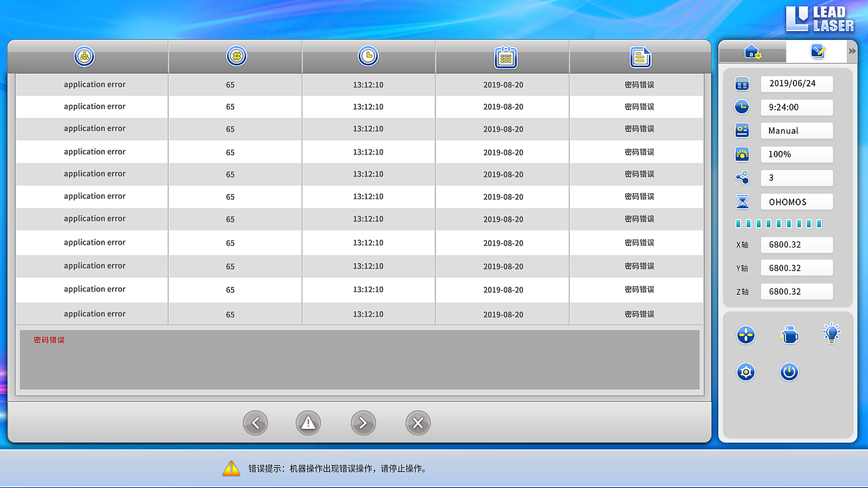Select the Y轴 value field

pyautogui.click(x=797, y=268)
